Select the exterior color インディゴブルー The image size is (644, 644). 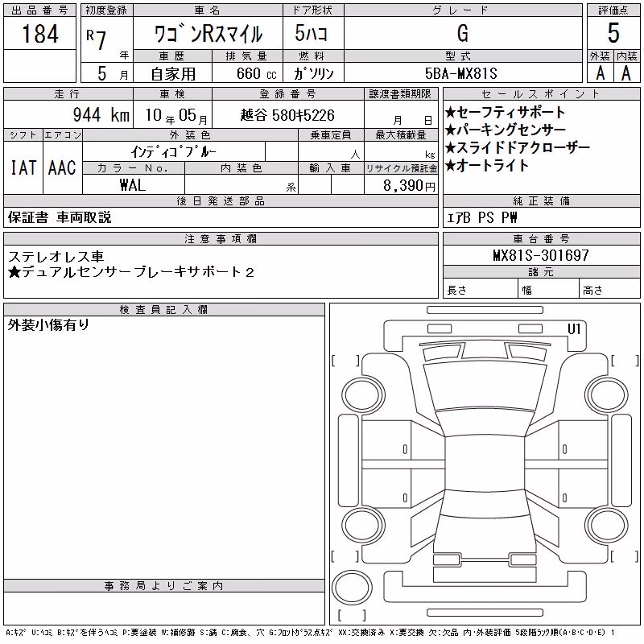click(173, 152)
